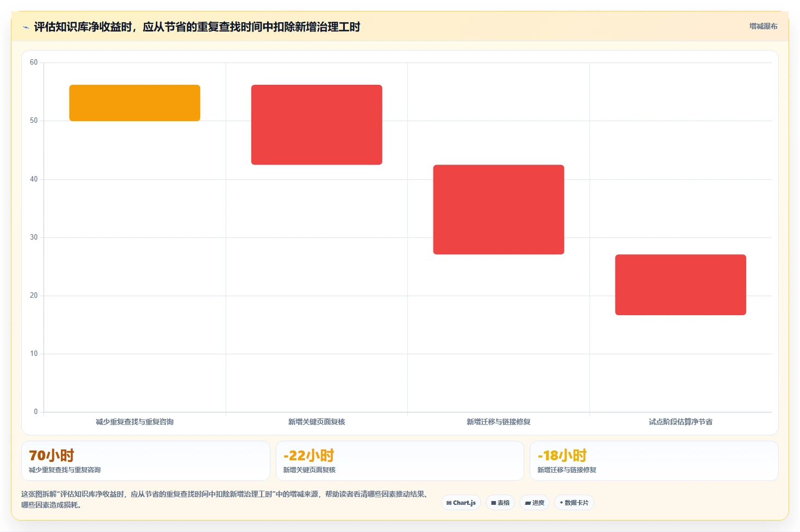Click the chart title 评估知识库净收益时

pyautogui.click(x=197, y=27)
